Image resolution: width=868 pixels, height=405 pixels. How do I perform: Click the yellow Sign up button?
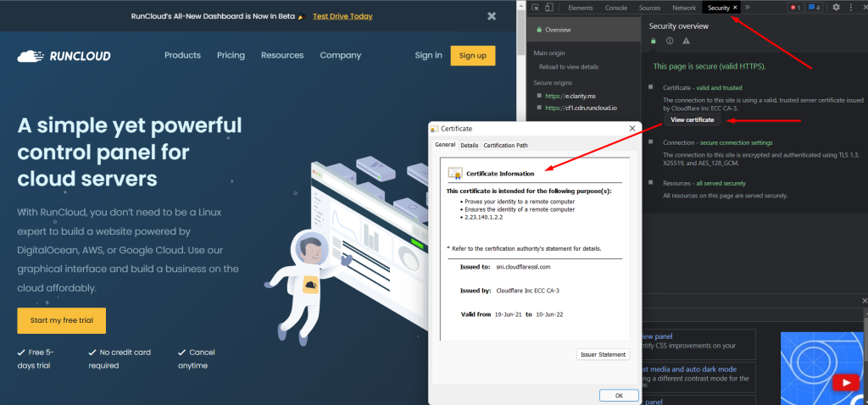[x=473, y=55]
